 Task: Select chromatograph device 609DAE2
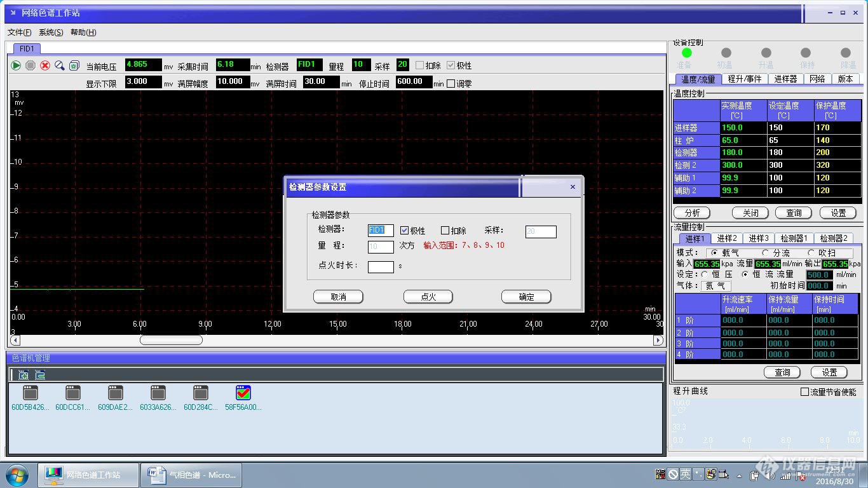pyautogui.click(x=115, y=398)
